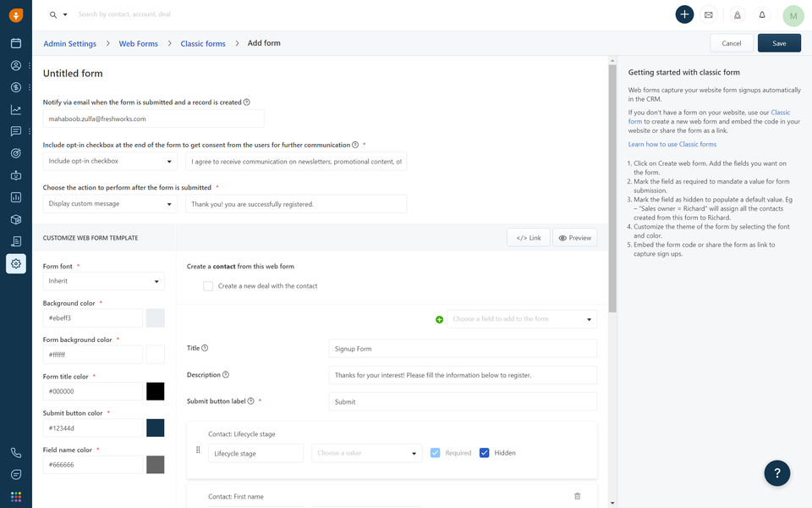Uncheck the Hidden checkbox for Lifecycle stage
Image resolution: width=812 pixels, height=508 pixels.
click(x=485, y=453)
